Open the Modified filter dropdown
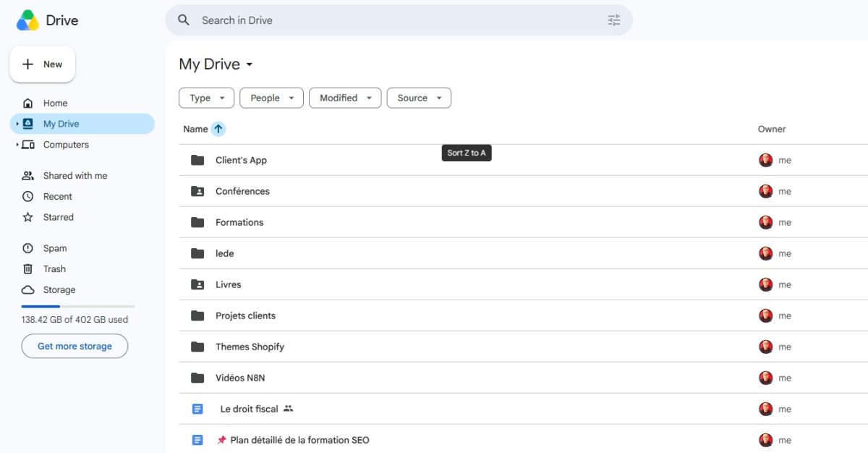This screenshot has height=453, width=868. pos(345,98)
